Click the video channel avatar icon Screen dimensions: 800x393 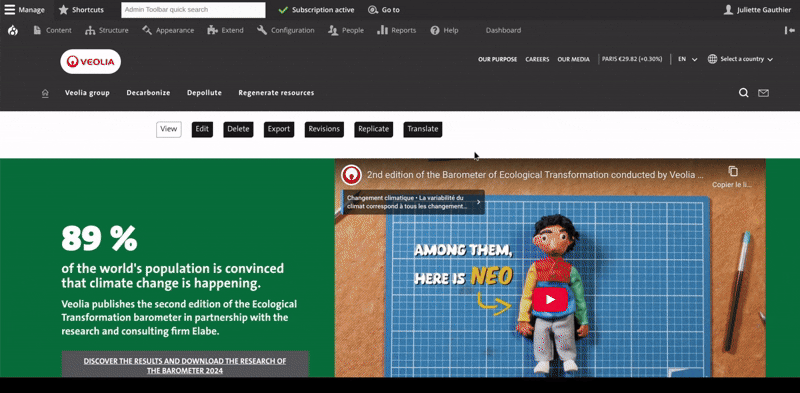tap(351, 175)
